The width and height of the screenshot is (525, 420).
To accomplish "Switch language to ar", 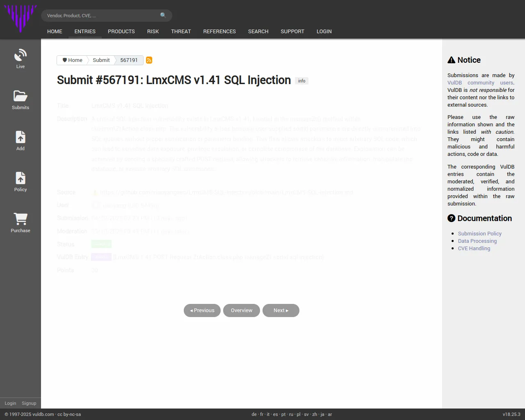I will click(x=330, y=414).
